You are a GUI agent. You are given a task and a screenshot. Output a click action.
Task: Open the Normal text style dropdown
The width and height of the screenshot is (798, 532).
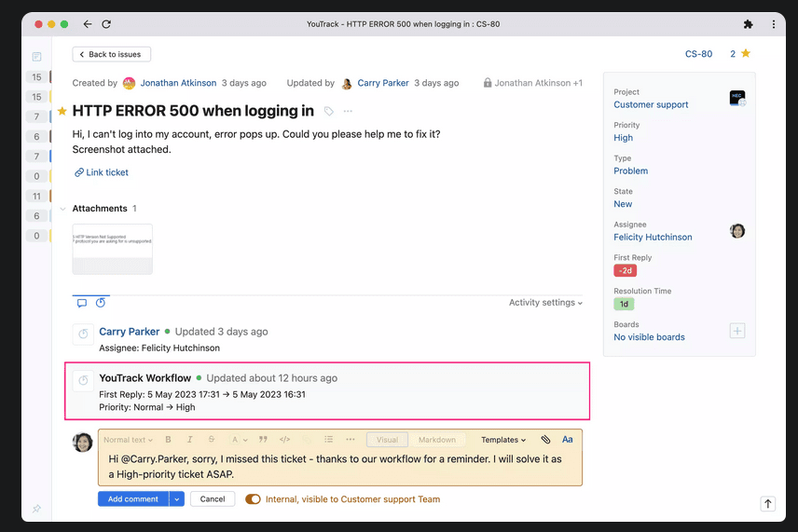pyautogui.click(x=128, y=440)
